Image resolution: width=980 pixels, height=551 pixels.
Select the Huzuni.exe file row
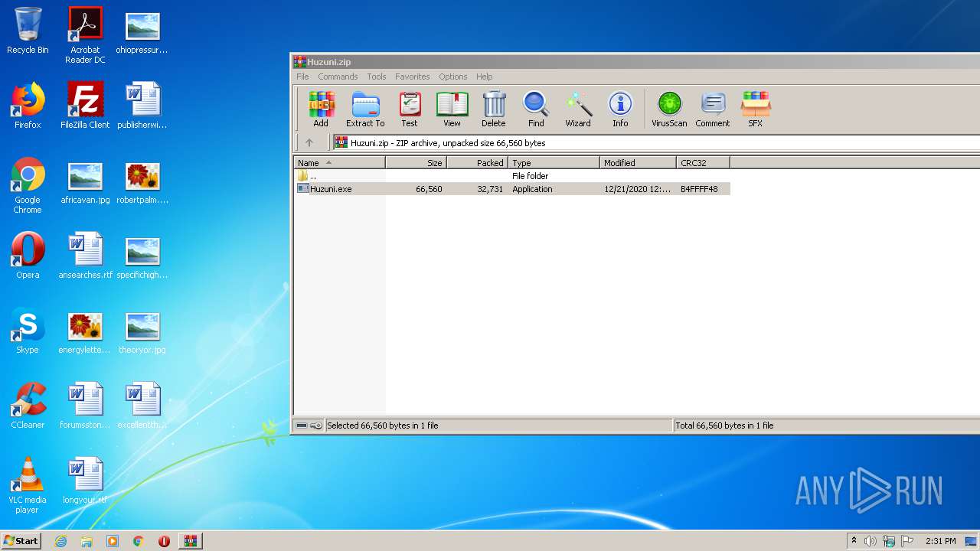point(512,189)
